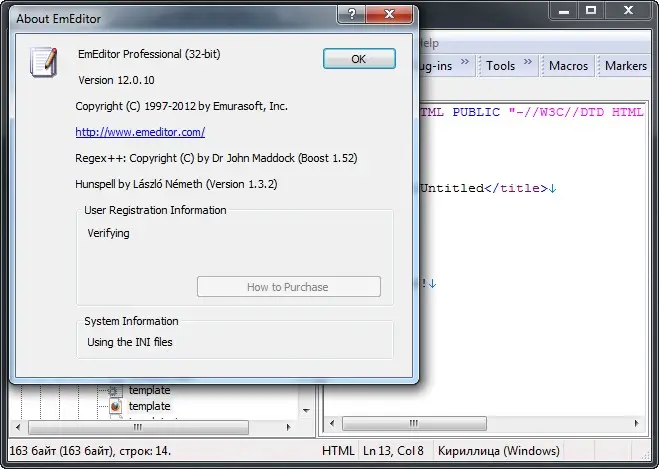
Task: Click 'EmEditor Professional (32-bit)' text
Action: click(149, 54)
